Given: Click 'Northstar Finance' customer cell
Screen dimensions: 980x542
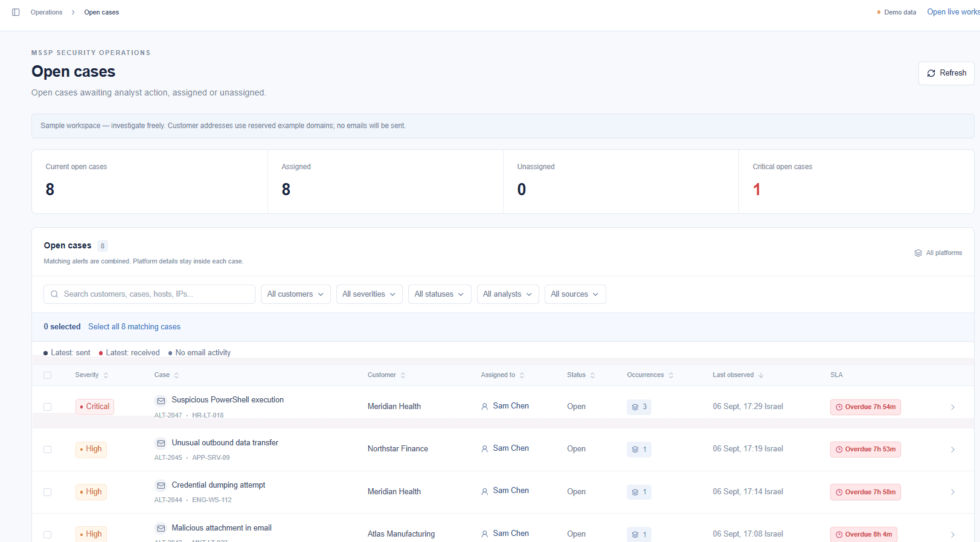Looking at the screenshot, I should (398, 449).
